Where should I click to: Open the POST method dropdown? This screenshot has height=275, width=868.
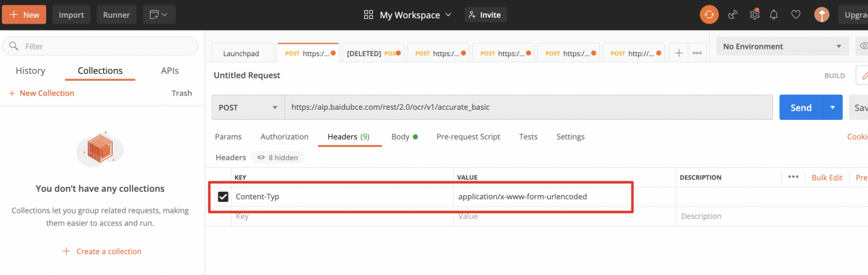(248, 107)
